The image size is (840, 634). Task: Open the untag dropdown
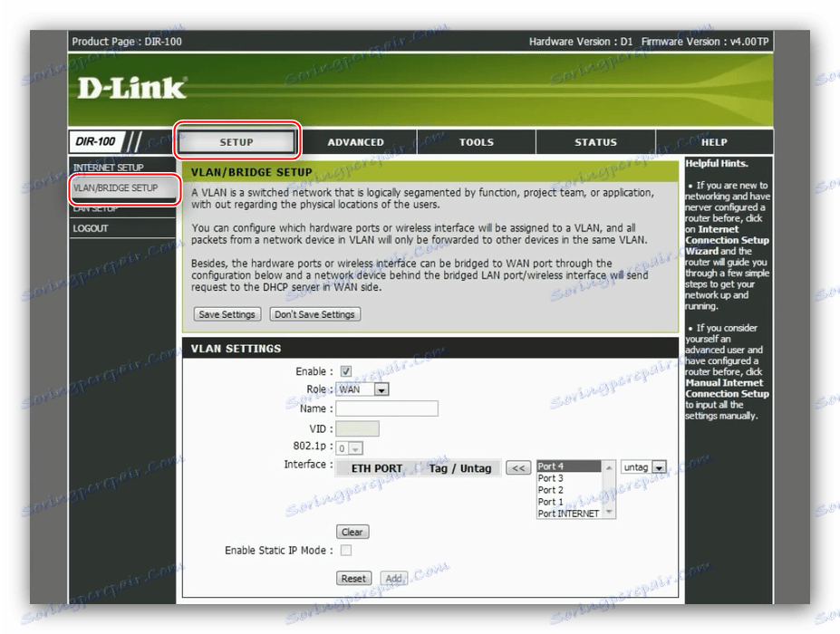tap(643, 467)
